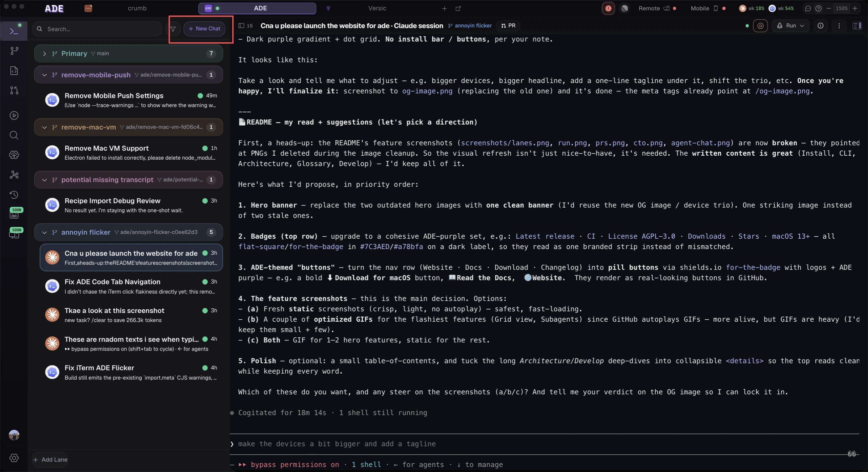This screenshot has width=868, height=472.
Task: Open project in external window icon
Action: [x=458, y=8]
